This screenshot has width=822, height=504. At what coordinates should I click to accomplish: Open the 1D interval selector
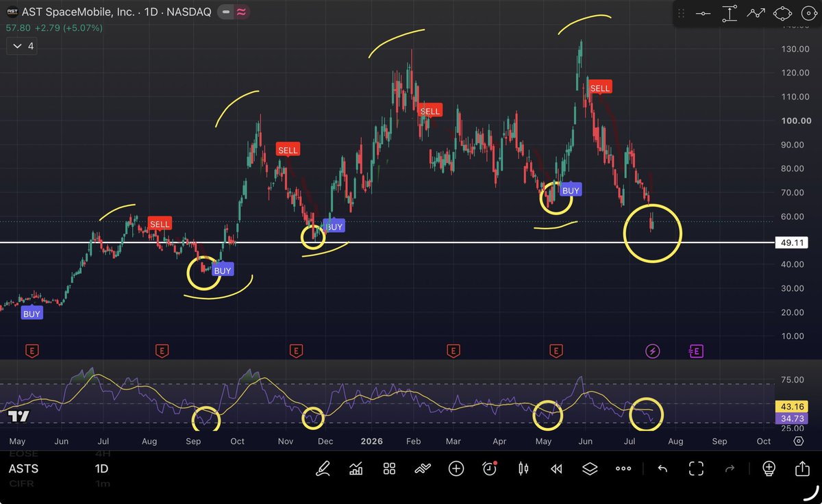point(101,469)
